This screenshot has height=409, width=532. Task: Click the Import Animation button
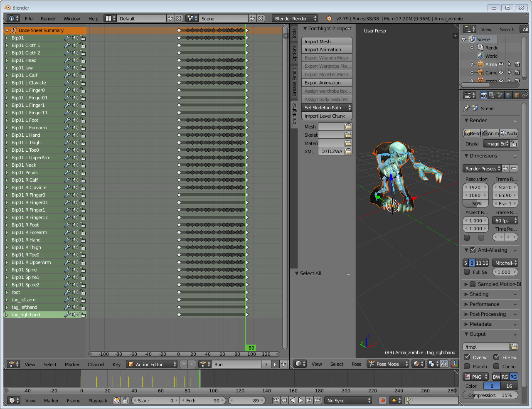pos(327,49)
